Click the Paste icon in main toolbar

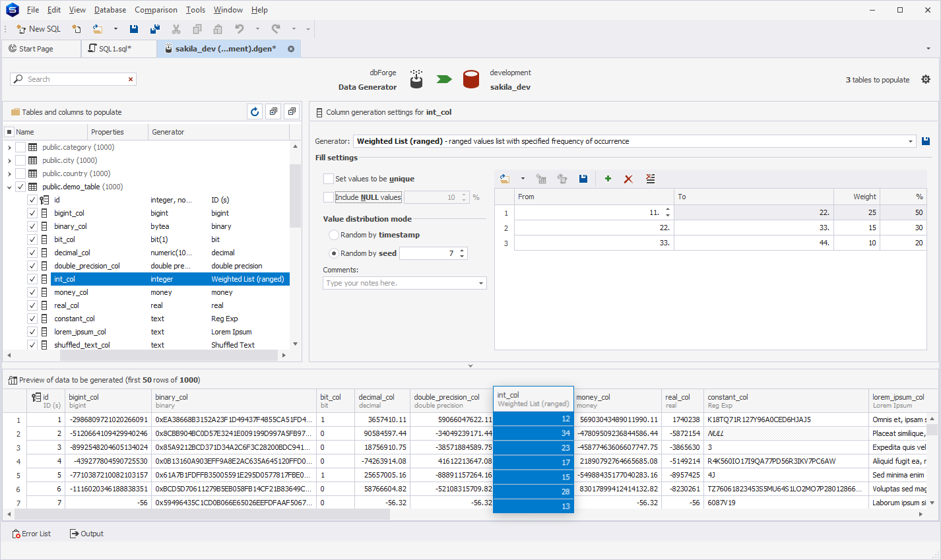(x=218, y=29)
